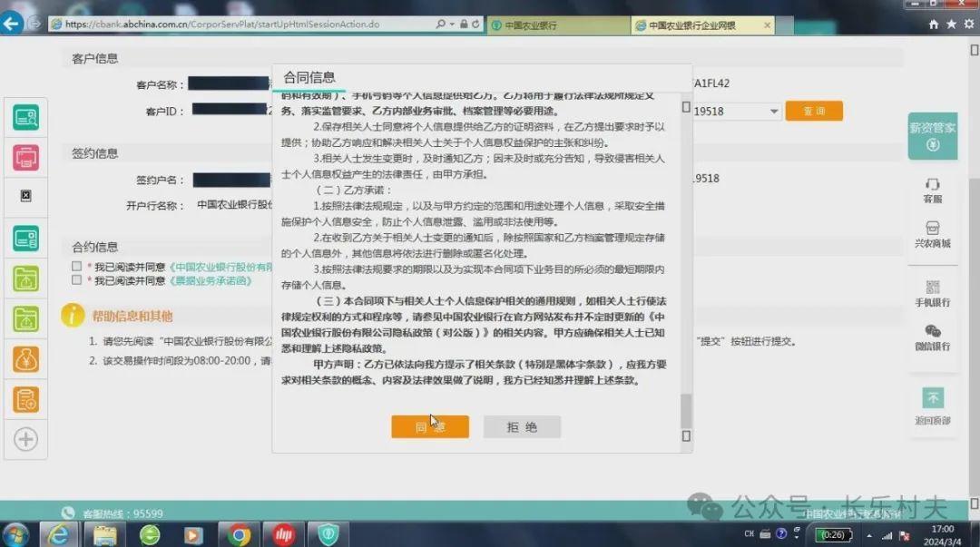Click the orange money bag sidebar icon
The image size is (980, 547).
25,359
